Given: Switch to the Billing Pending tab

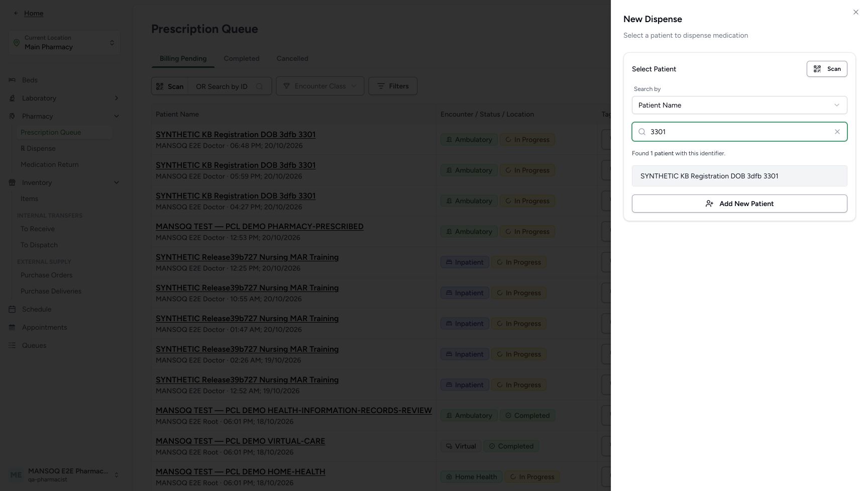Looking at the screenshot, I should click(183, 58).
